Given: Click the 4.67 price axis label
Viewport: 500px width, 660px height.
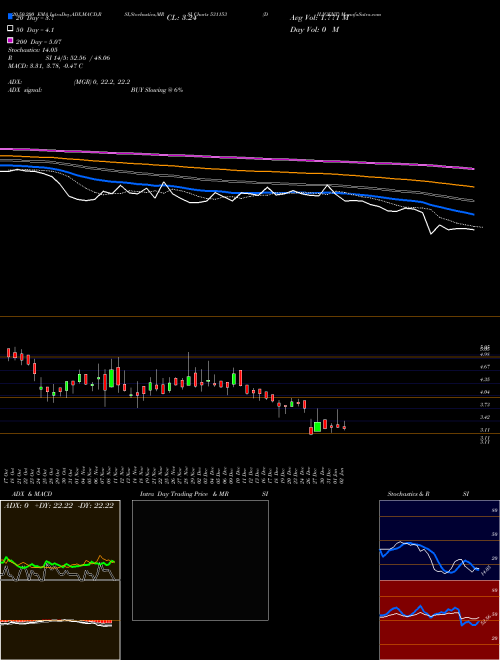Looking at the screenshot, I should [485, 367].
